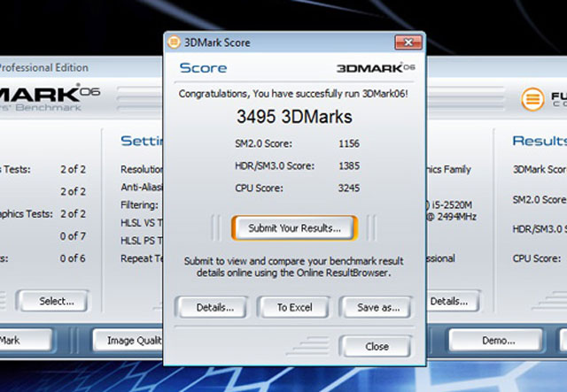567x392 pixels.
Task: Export the score with To Excel button
Action: click(294, 307)
